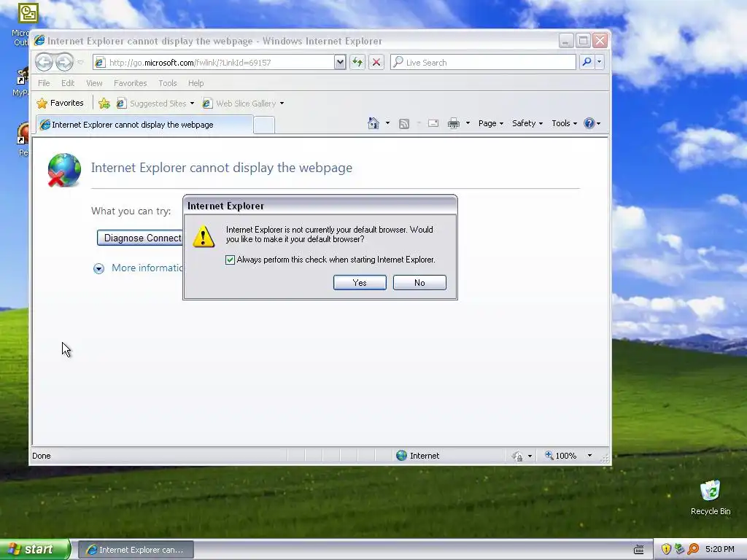Image resolution: width=747 pixels, height=560 pixels.
Task: Open the Help menu
Action: click(x=196, y=83)
